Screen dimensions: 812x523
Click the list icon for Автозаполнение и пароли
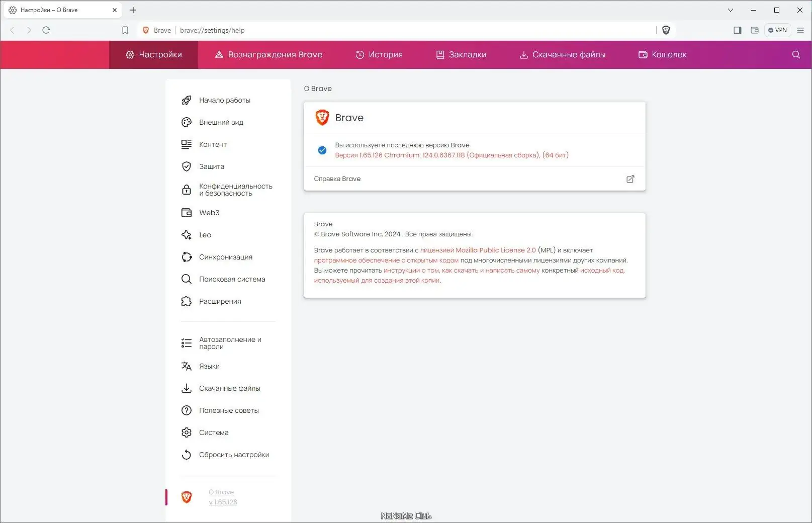coord(187,343)
